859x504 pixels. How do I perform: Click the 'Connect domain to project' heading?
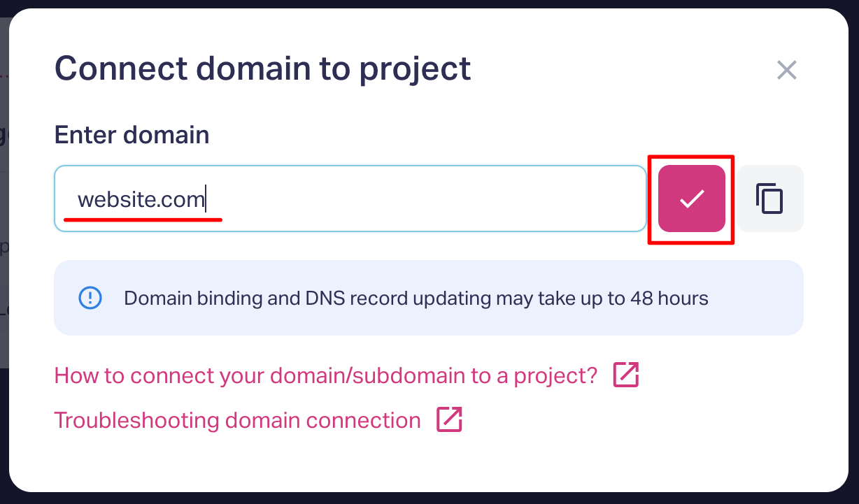point(262,69)
